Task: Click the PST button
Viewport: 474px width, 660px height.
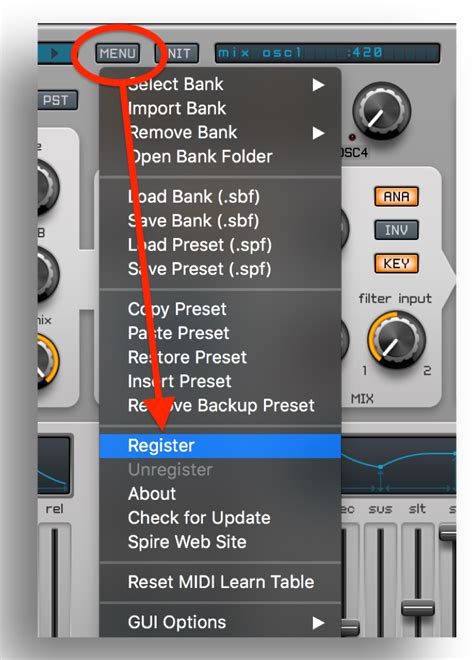Action: (x=58, y=100)
